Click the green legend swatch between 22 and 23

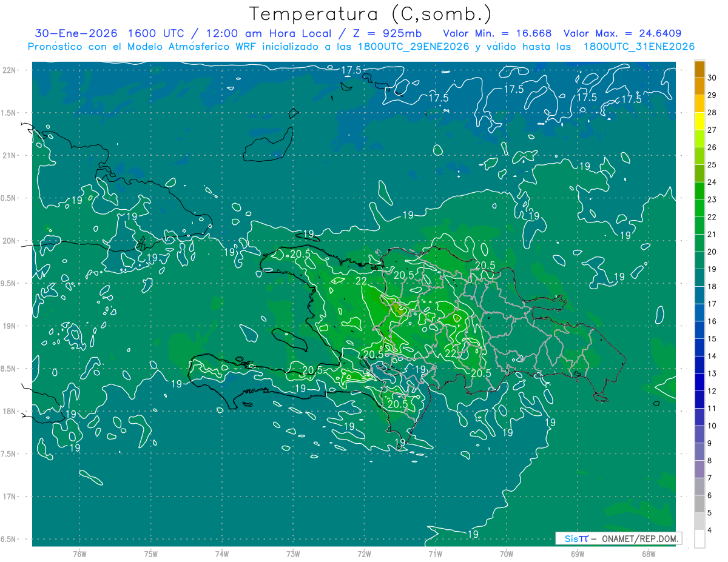[x=699, y=208]
